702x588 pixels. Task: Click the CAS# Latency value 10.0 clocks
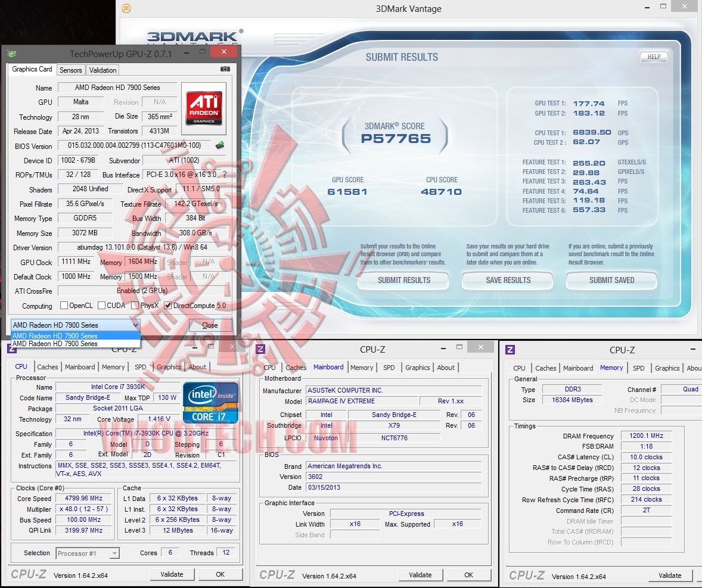tap(646, 457)
